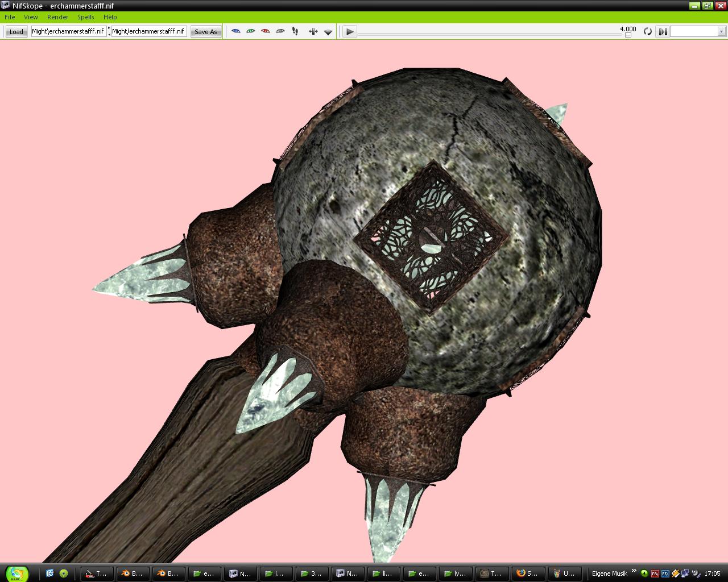Image resolution: width=728 pixels, height=582 pixels.
Task: Expand hidden taskbar toolbar chevron
Action: point(634,571)
